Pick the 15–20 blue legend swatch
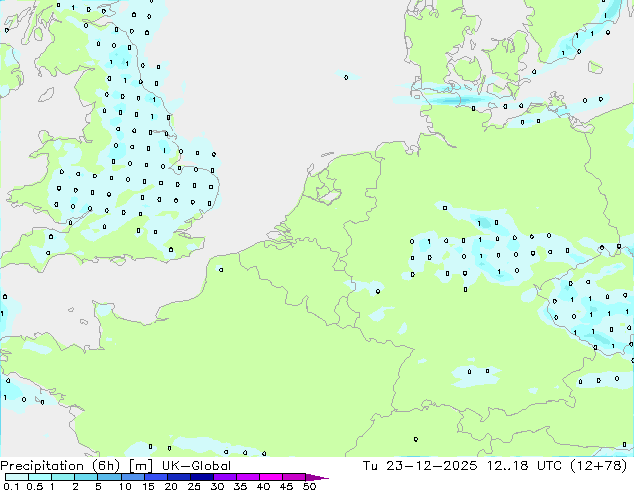The width and height of the screenshot is (634, 490). click(x=156, y=477)
